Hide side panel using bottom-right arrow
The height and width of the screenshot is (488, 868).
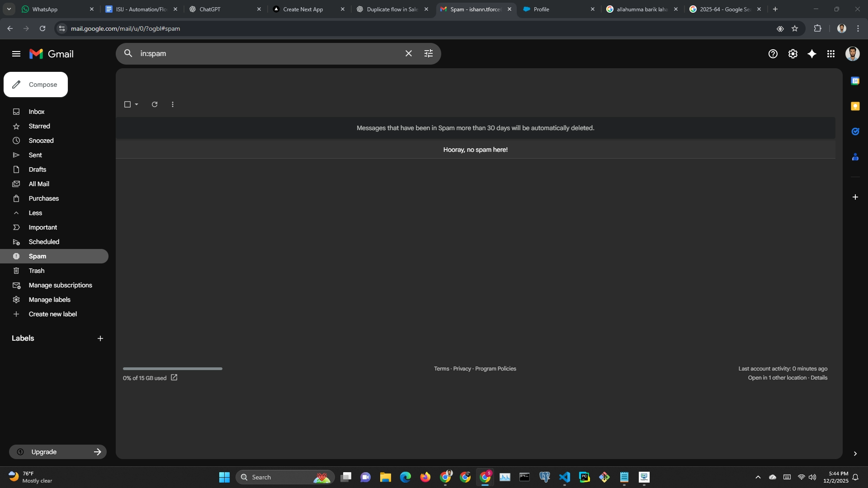855,454
